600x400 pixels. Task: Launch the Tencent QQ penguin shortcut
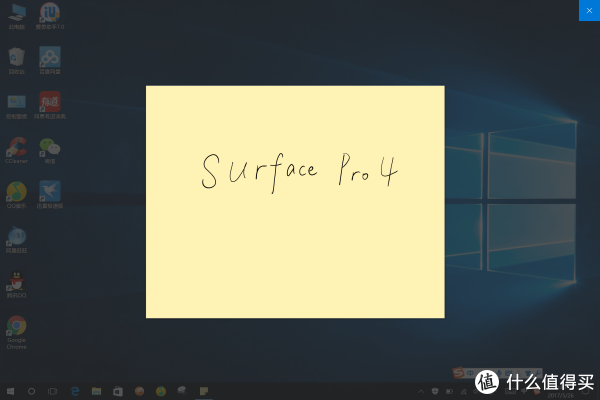[x=16, y=285]
